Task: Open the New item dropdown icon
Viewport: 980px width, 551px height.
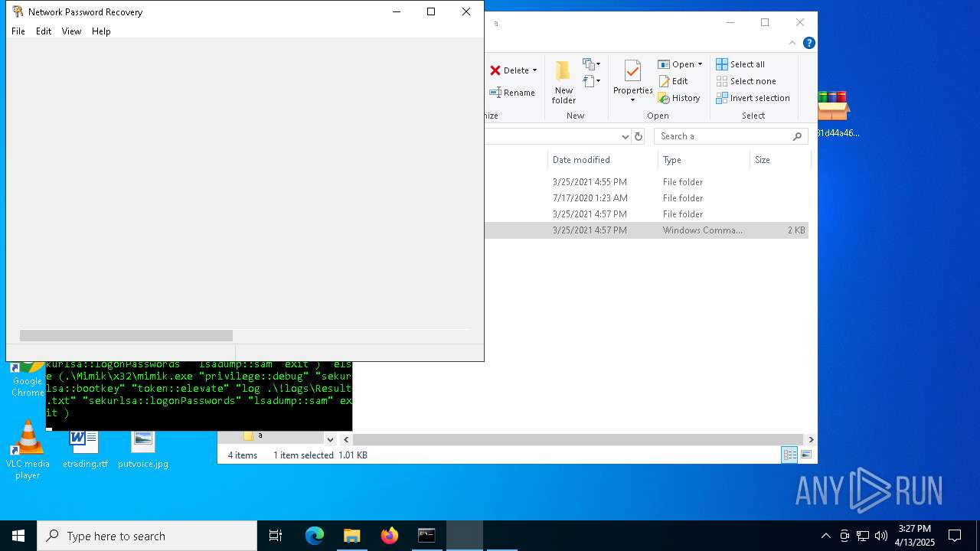Action: [591, 64]
